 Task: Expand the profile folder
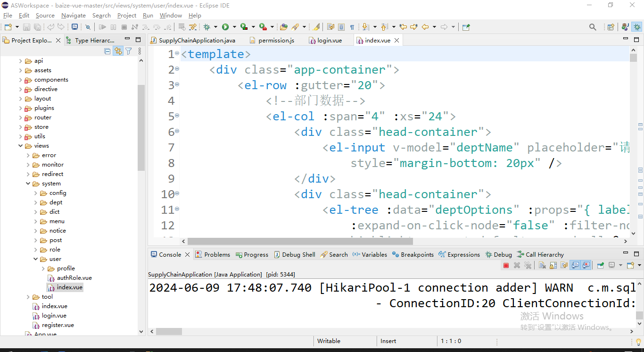coord(43,268)
